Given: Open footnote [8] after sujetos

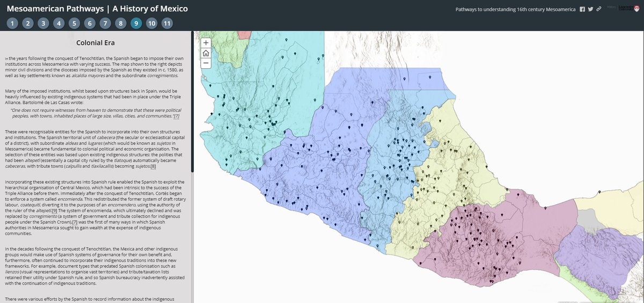Looking at the screenshot, I should point(153,166).
